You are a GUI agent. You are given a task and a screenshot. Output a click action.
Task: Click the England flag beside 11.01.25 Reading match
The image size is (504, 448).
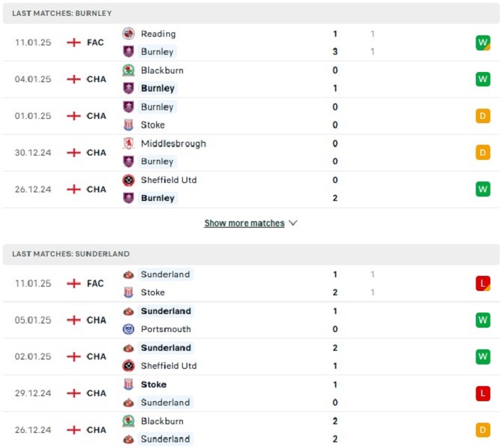(73, 42)
